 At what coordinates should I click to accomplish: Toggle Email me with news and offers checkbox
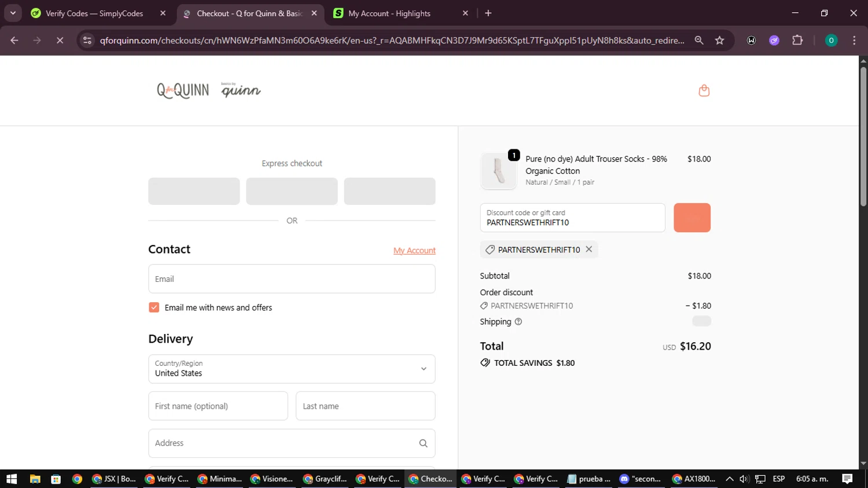tap(154, 307)
